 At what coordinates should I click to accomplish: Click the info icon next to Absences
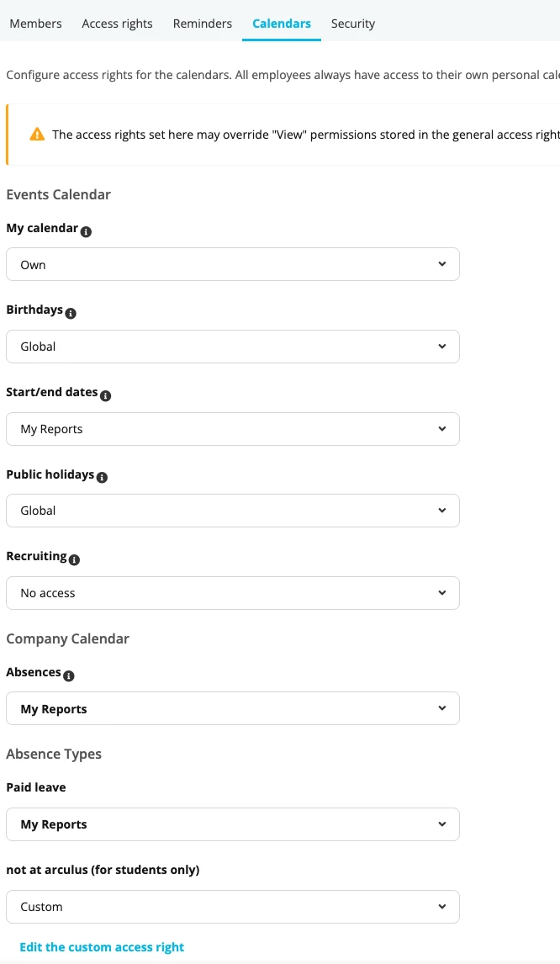point(69,675)
